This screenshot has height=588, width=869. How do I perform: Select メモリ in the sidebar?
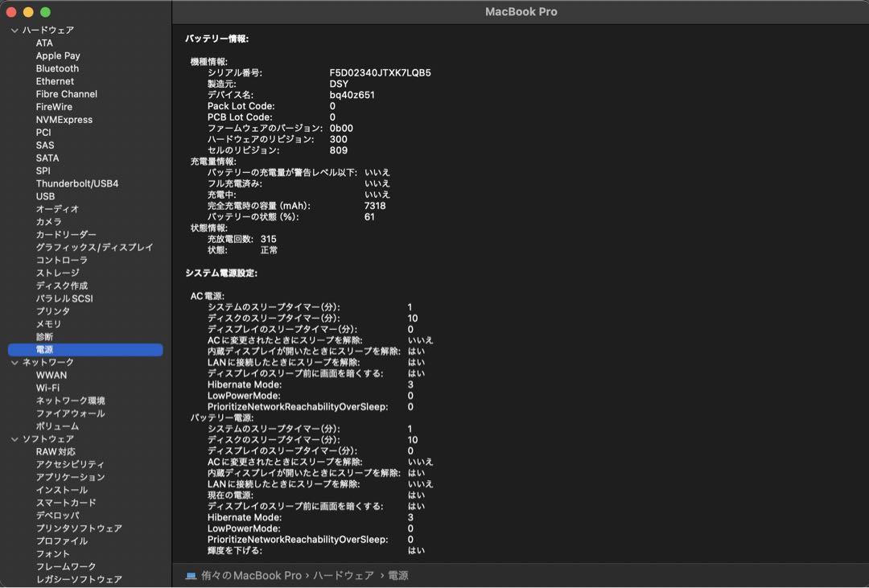(49, 323)
